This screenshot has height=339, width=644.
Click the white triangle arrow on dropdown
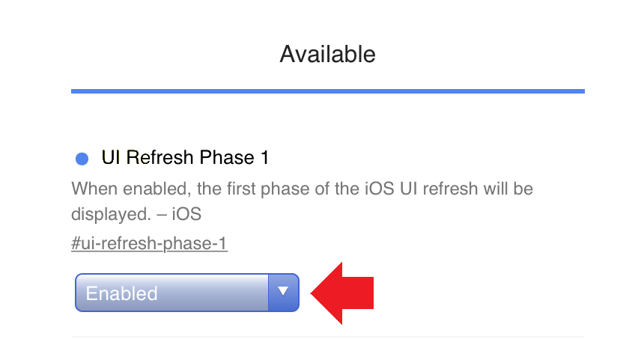(283, 292)
